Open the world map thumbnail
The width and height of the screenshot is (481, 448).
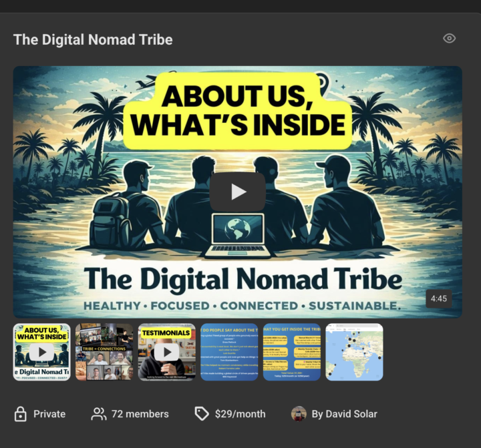[x=354, y=352]
